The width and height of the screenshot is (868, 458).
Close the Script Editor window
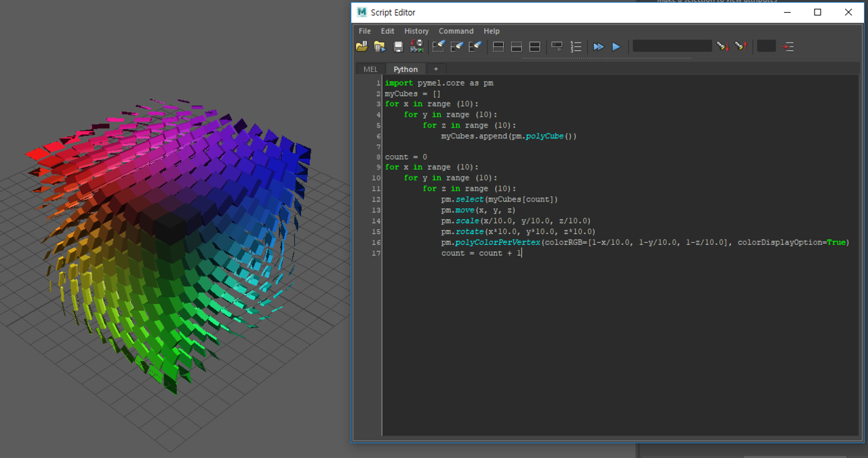[848, 12]
